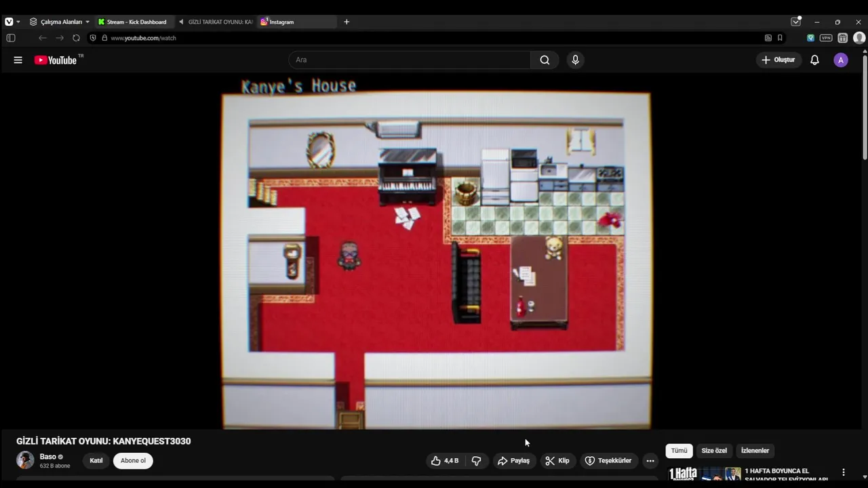Submit search with magnifier button
The width and height of the screenshot is (868, 488).
[x=545, y=60]
